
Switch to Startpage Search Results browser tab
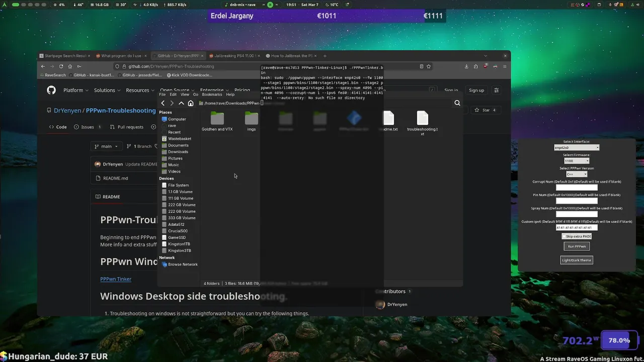[65, 56]
